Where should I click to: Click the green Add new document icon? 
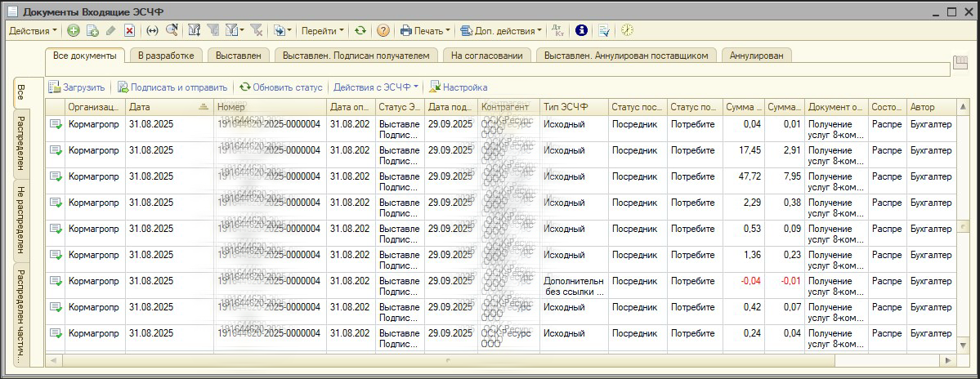74,31
